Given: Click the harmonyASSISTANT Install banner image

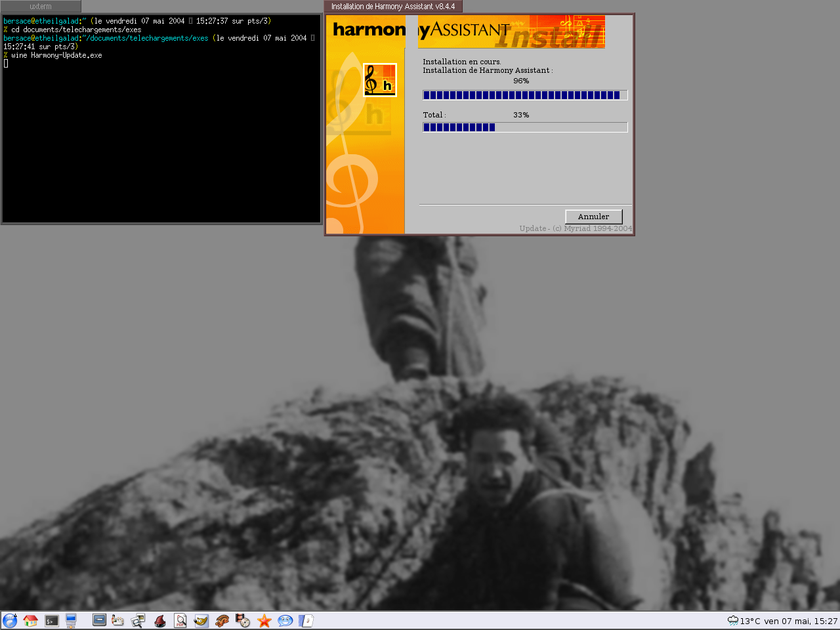Looking at the screenshot, I should point(511,32).
